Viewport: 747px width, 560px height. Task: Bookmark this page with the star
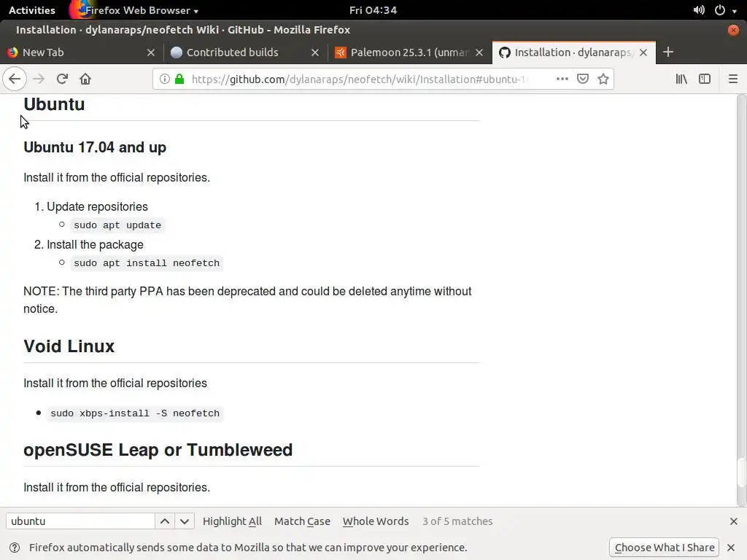click(x=603, y=79)
